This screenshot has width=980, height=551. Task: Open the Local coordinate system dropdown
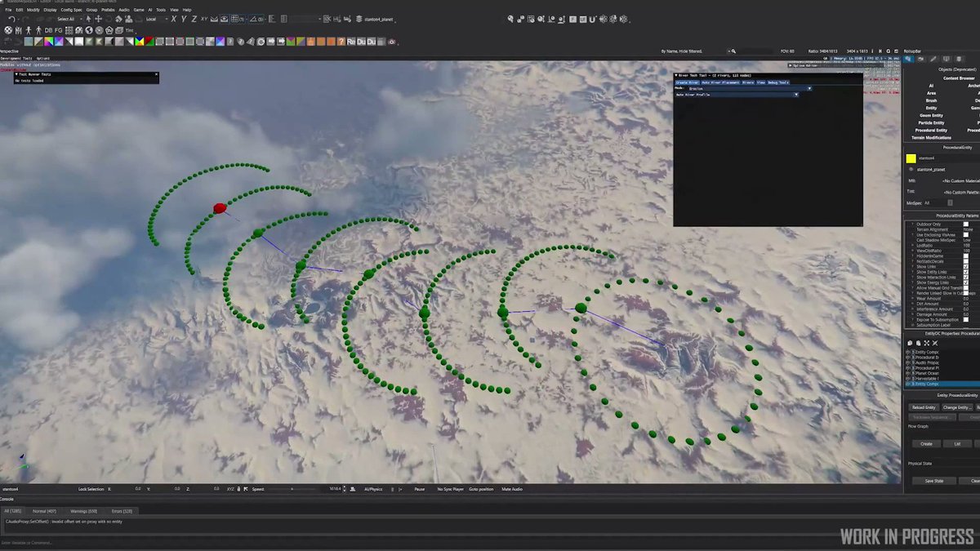tap(157, 19)
